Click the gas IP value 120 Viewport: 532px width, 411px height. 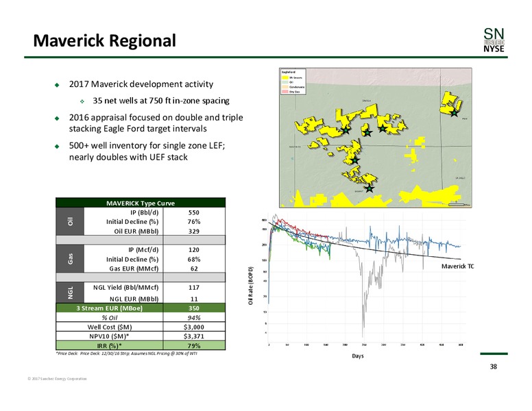coord(194,250)
